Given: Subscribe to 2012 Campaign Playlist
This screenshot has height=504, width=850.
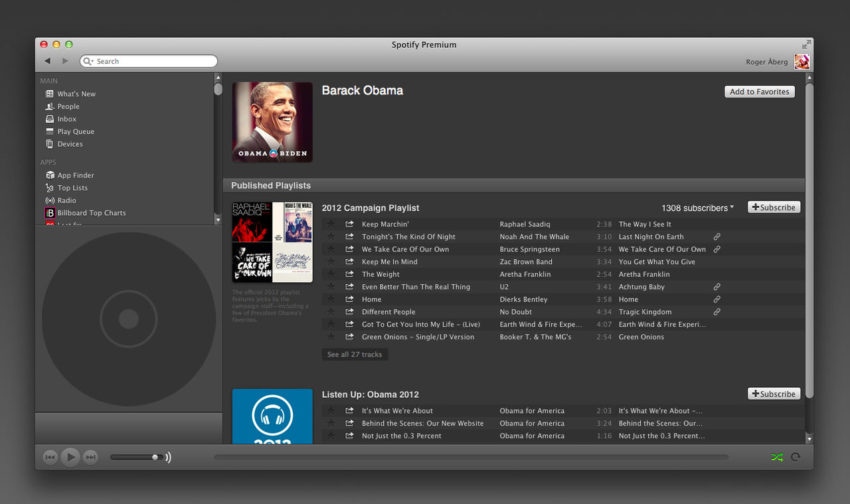Looking at the screenshot, I should pos(774,207).
